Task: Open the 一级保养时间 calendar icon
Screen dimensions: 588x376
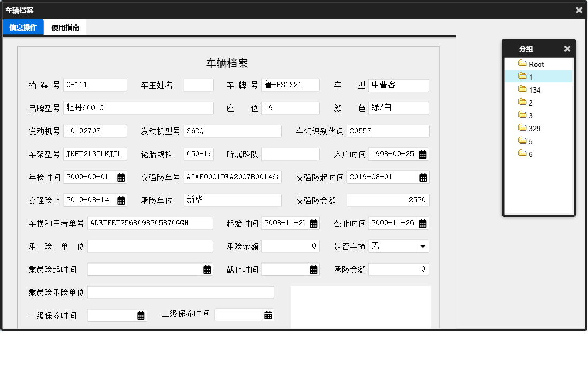Action: click(140, 315)
